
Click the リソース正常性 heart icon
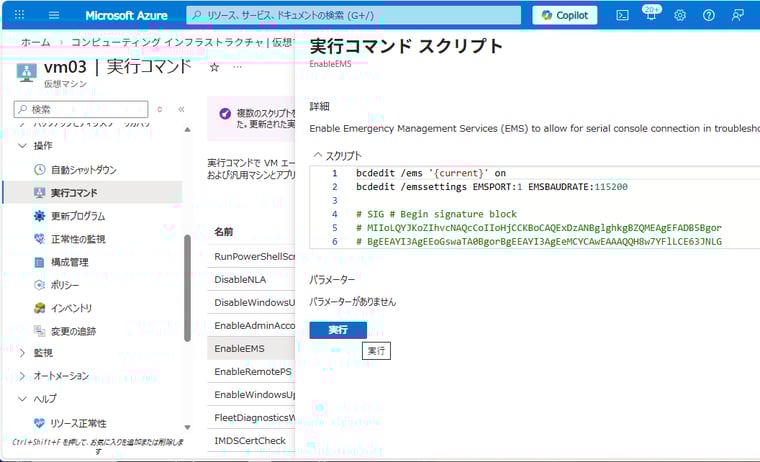click(39, 423)
